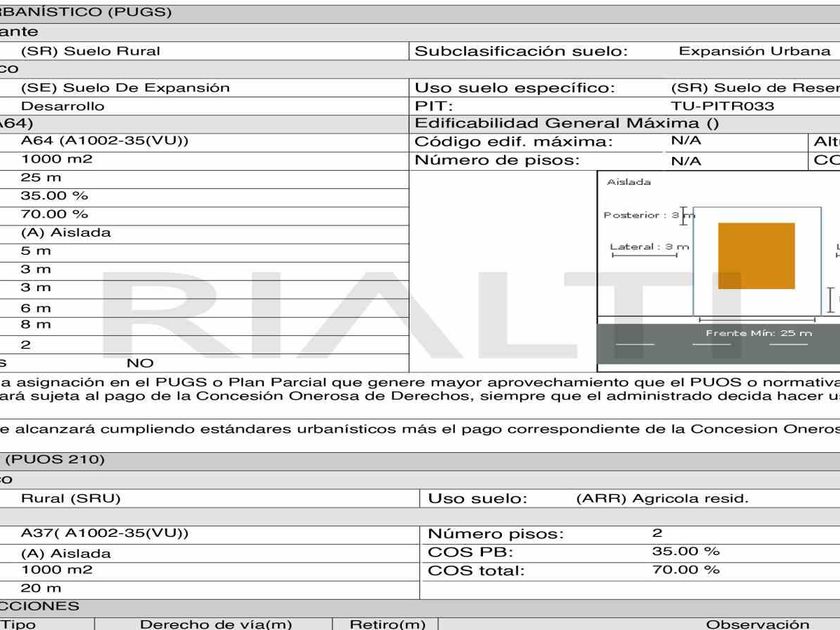Click the 'Aislada' title in the diagram
Screen dimensions: 840x630
coord(629,182)
